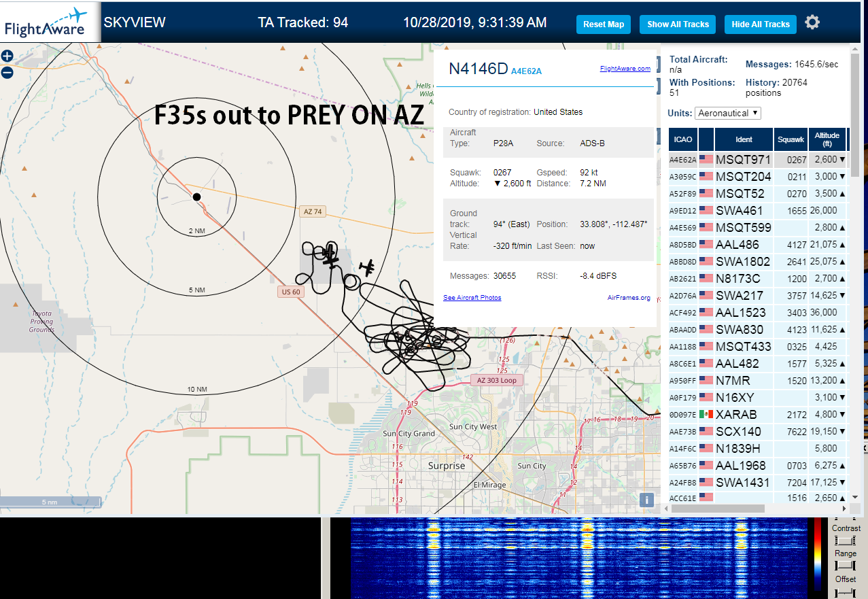This screenshot has height=599, width=868.
Task: Open SkyView settings gear icon
Action: pos(812,22)
